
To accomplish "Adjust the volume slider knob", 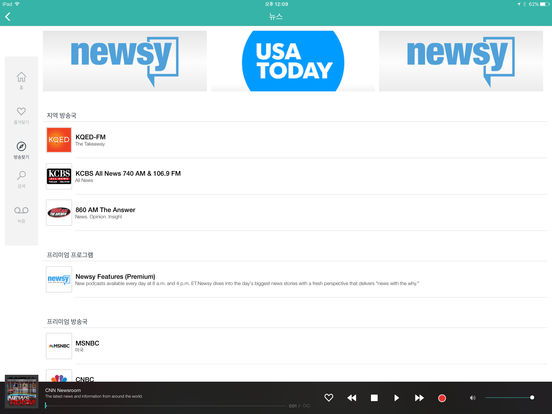I will (x=532, y=397).
